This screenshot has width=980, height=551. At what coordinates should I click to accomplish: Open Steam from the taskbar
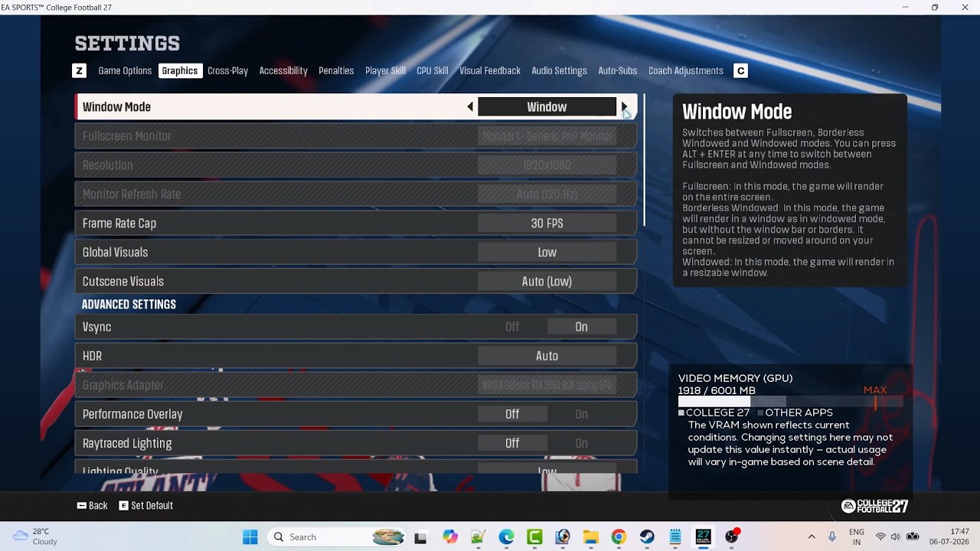tap(647, 537)
